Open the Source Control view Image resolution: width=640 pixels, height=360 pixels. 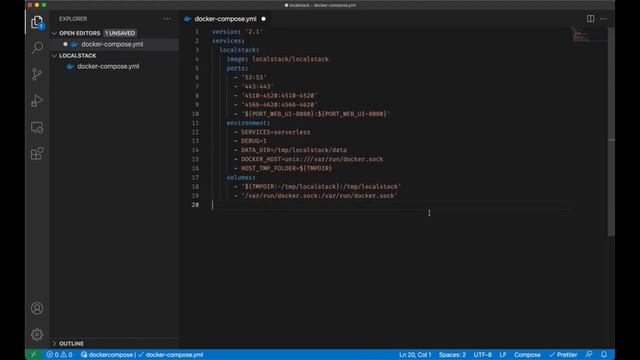[37, 74]
